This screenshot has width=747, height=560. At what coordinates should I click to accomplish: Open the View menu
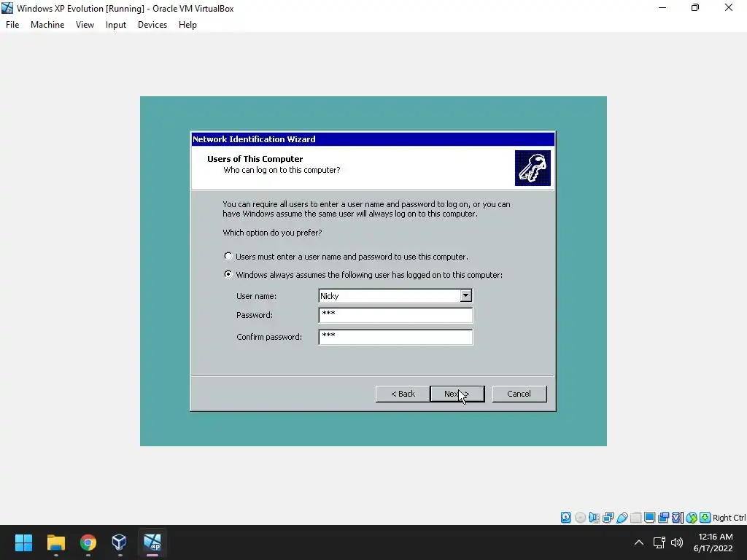tap(85, 25)
